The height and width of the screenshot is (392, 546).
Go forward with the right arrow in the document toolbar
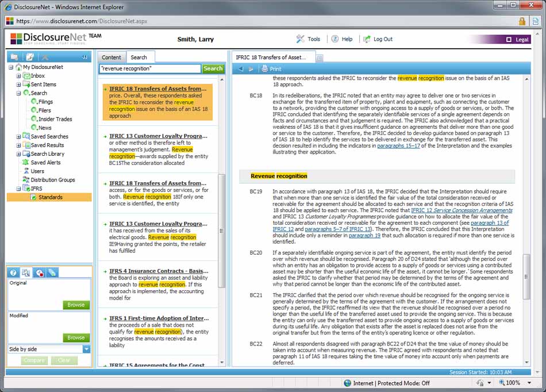(251, 69)
